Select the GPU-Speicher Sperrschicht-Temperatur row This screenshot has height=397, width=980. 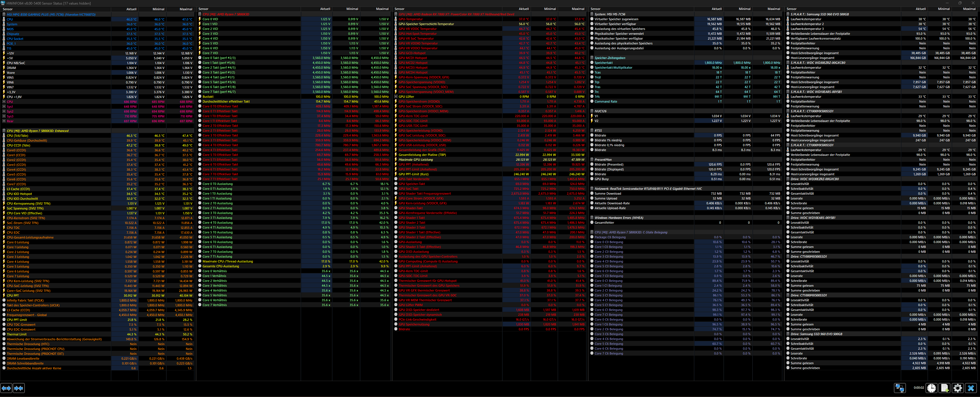(x=426, y=24)
